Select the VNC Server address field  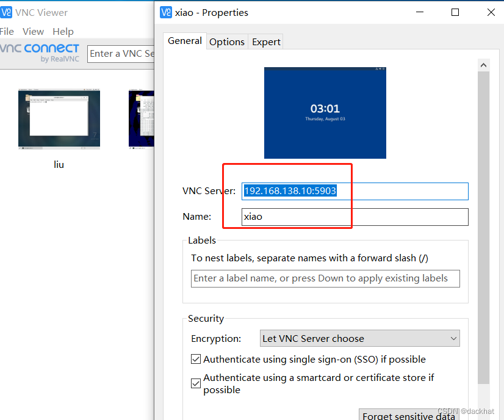[355, 191]
